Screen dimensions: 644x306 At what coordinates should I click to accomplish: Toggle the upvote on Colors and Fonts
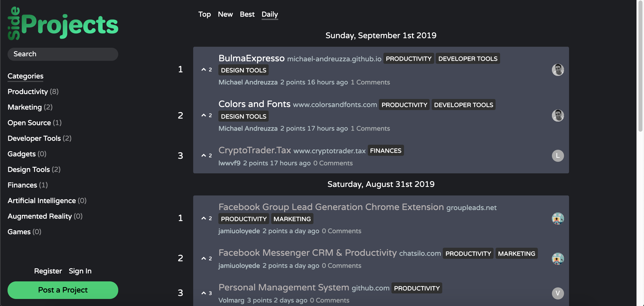point(204,115)
